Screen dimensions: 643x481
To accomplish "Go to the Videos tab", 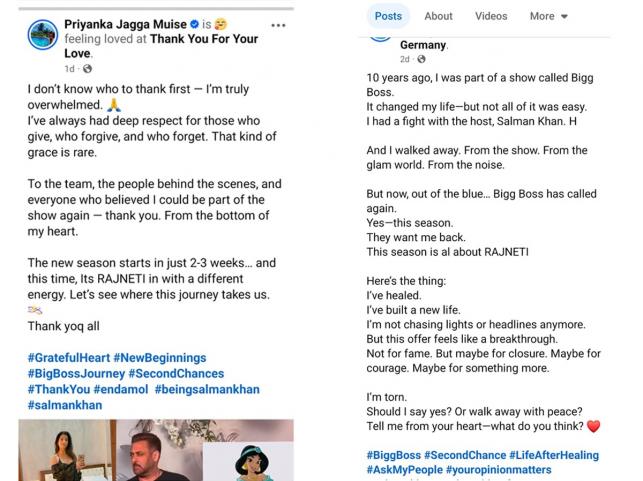I will pyautogui.click(x=491, y=16).
